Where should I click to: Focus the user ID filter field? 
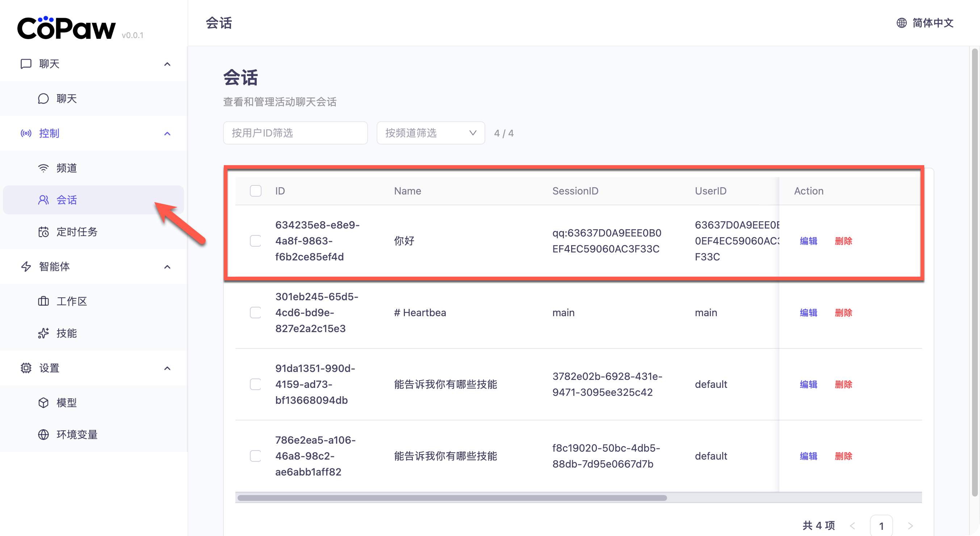(295, 133)
